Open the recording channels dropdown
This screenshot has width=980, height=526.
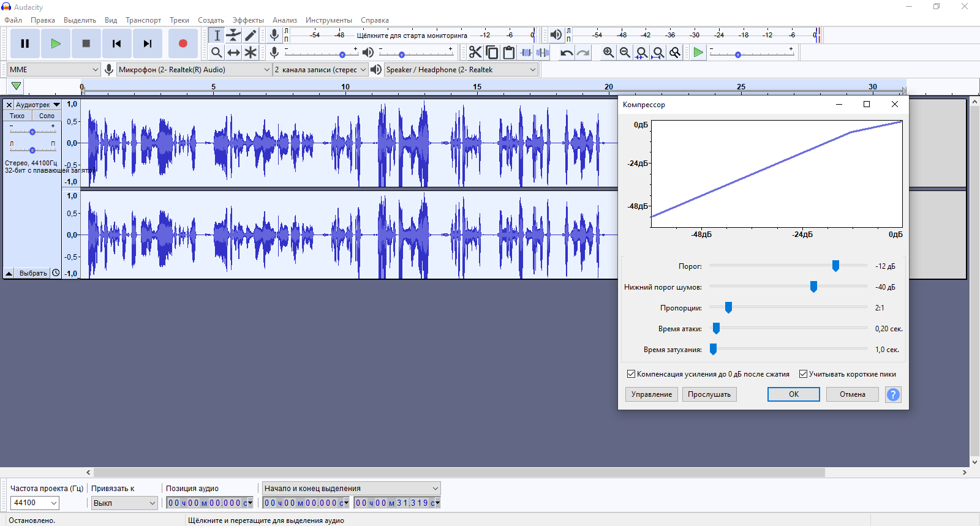tap(320, 70)
